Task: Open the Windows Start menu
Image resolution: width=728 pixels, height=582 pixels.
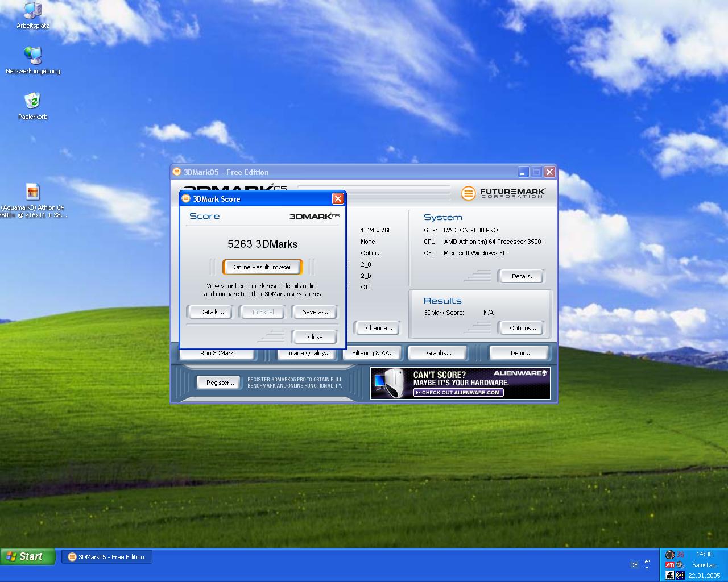Action: coord(28,557)
